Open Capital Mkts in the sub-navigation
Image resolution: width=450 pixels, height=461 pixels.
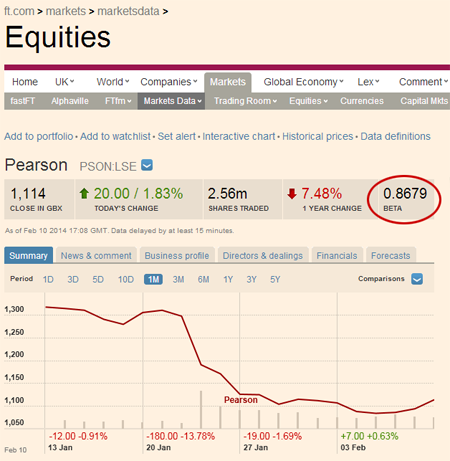pos(424,101)
